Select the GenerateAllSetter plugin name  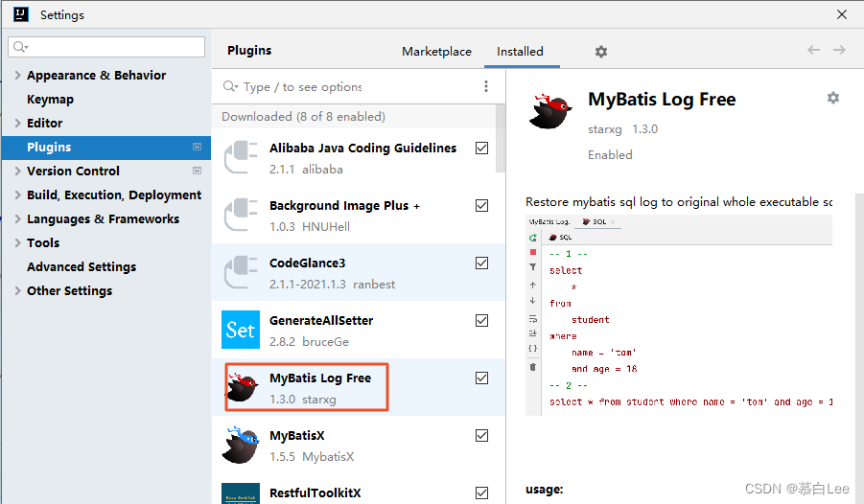click(321, 321)
